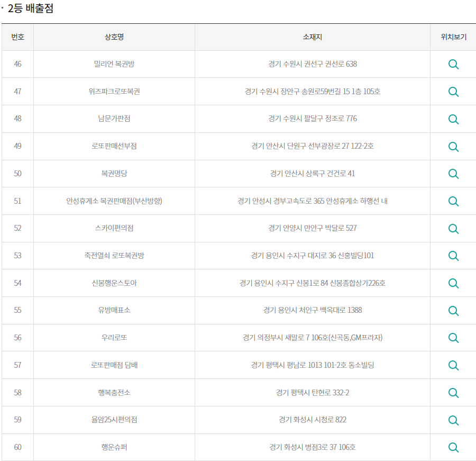Select store name 복권명당

click(114, 174)
